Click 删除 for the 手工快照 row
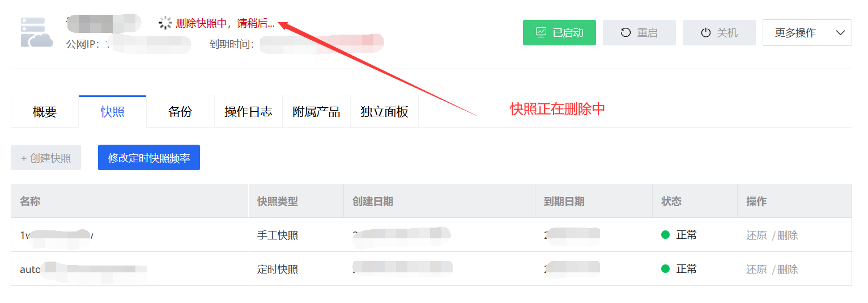868x303 pixels. (788, 235)
